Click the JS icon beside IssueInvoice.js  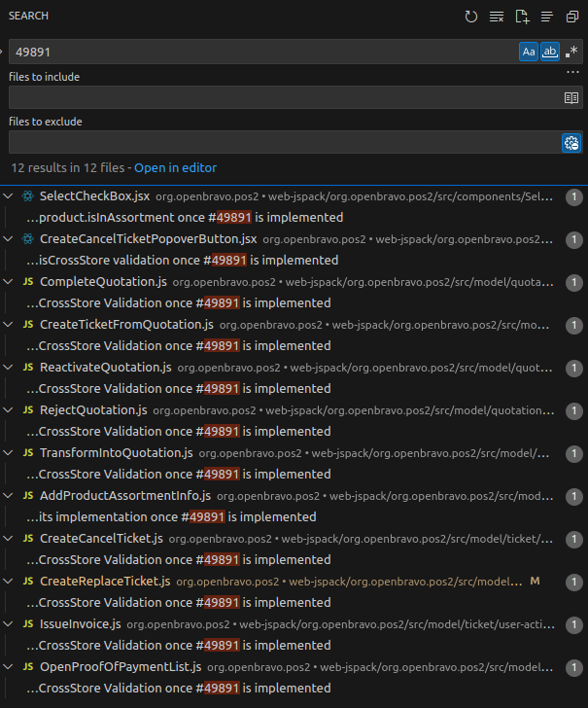pyautogui.click(x=27, y=624)
